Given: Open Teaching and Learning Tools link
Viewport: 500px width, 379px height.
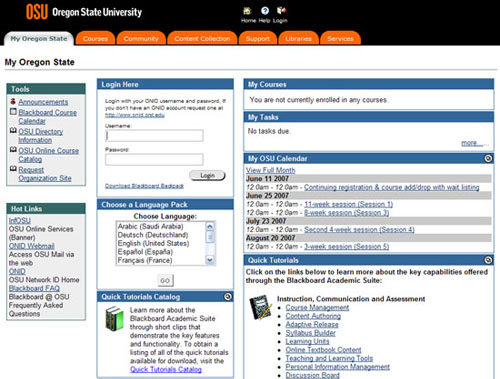Looking at the screenshot, I should coord(329,358).
